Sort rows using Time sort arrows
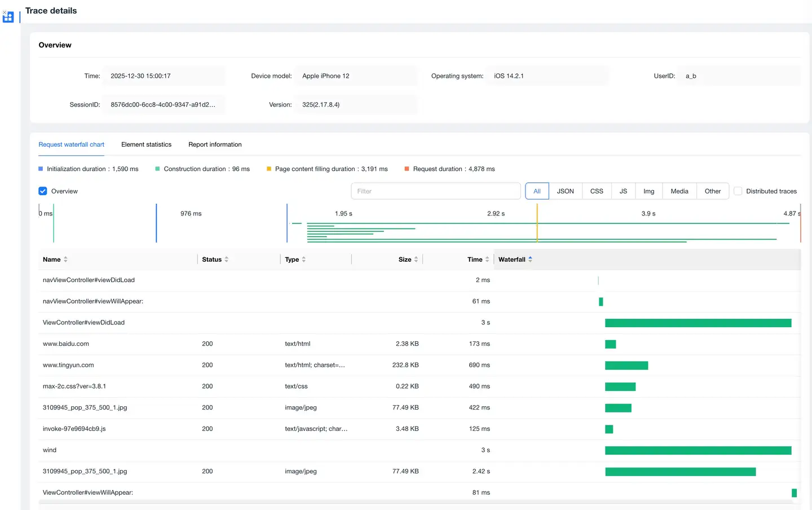 click(x=487, y=260)
